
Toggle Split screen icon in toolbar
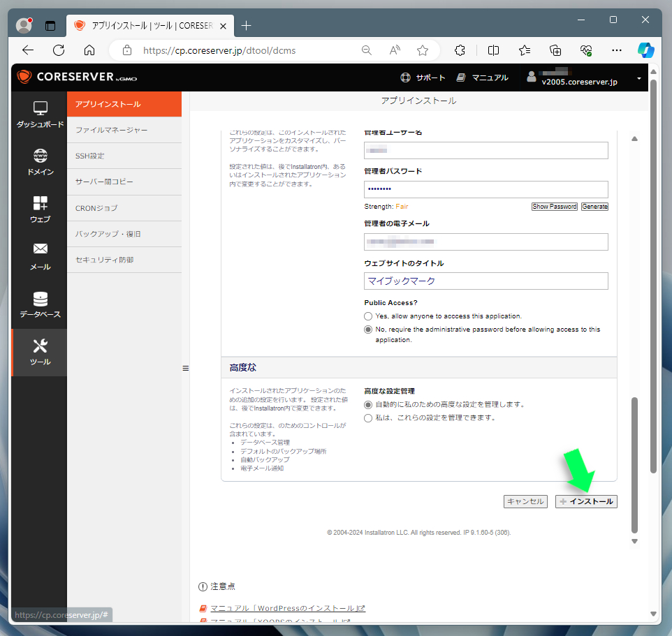coord(493,50)
